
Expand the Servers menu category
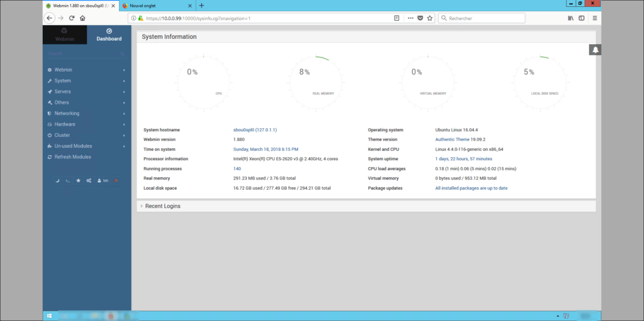(87, 92)
